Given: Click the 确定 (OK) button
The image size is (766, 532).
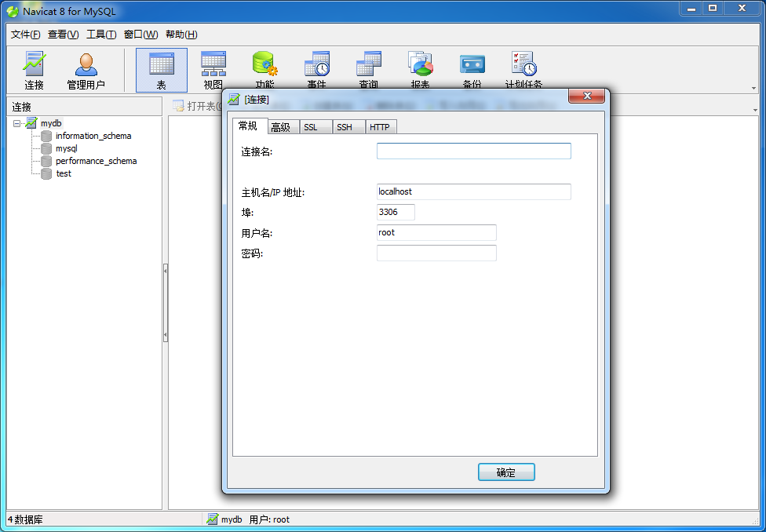Looking at the screenshot, I should (x=506, y=472).
